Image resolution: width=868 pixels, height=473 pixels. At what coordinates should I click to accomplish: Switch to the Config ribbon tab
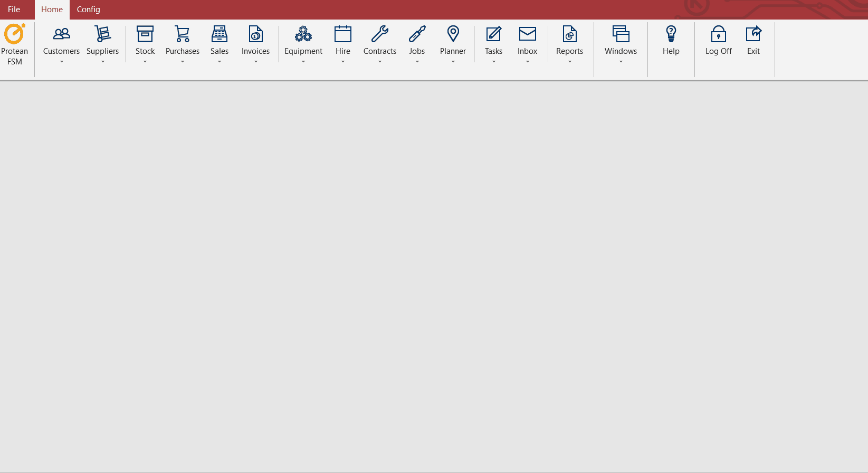tap(89, 10)
